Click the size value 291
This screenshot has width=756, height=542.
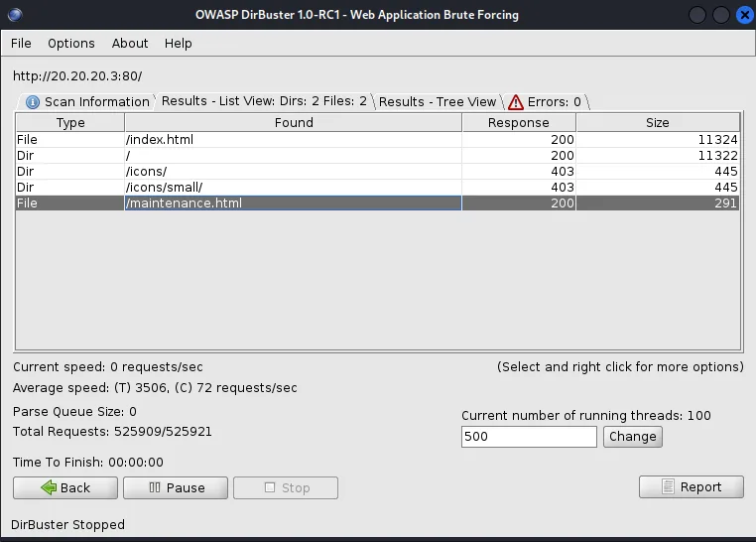(x=725, y=203)
